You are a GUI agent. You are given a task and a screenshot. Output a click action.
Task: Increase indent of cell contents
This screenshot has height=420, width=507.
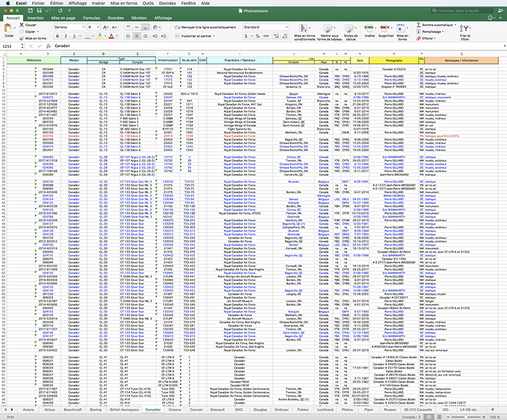(164, 36)
